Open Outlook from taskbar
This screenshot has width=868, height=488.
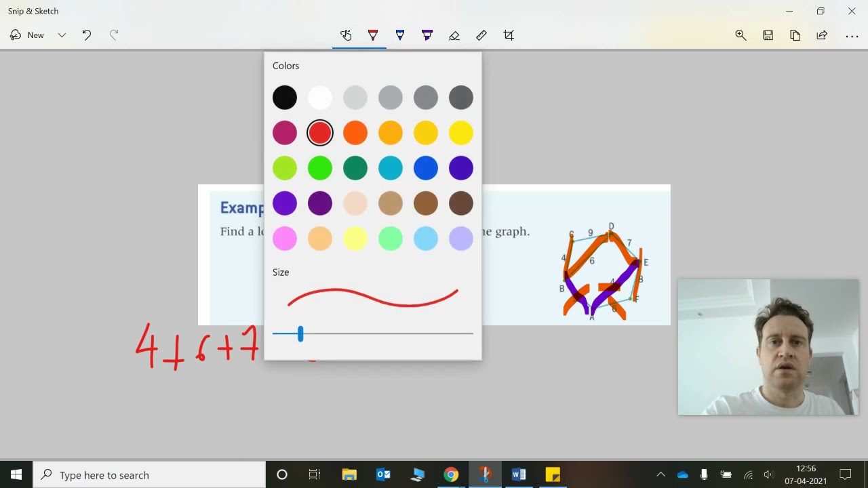383,475
